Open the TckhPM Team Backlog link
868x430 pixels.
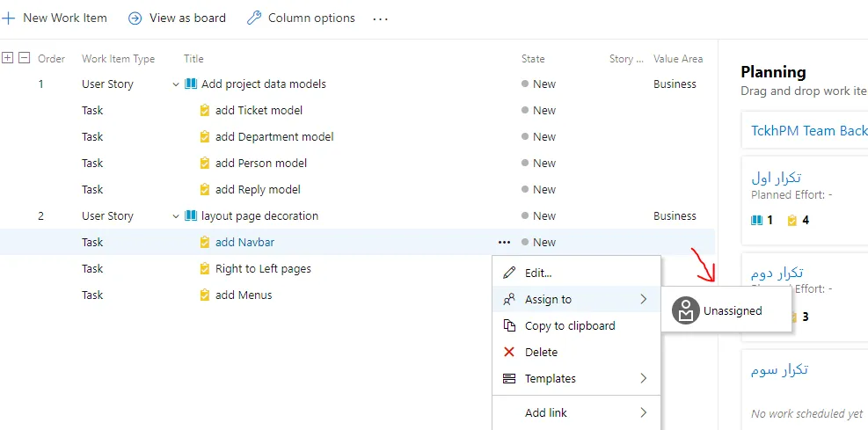pyautogui.click(x=808, y=130)
